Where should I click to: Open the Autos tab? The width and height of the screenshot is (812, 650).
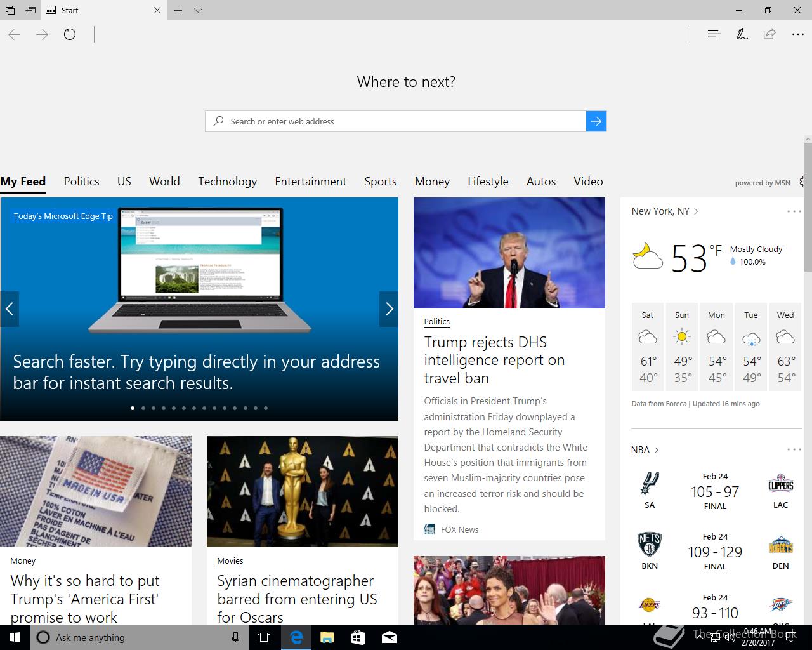[x=541, y=182]
